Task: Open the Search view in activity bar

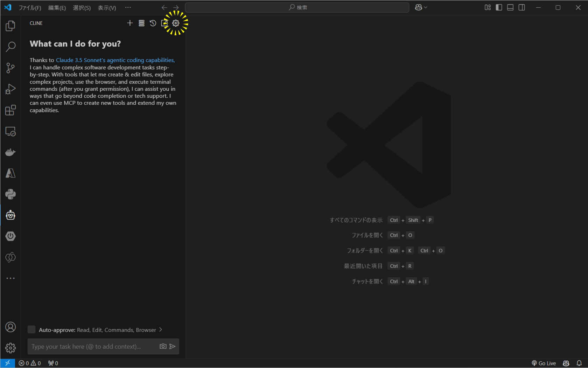Action: pyautogui.click(x=10, y=47)
